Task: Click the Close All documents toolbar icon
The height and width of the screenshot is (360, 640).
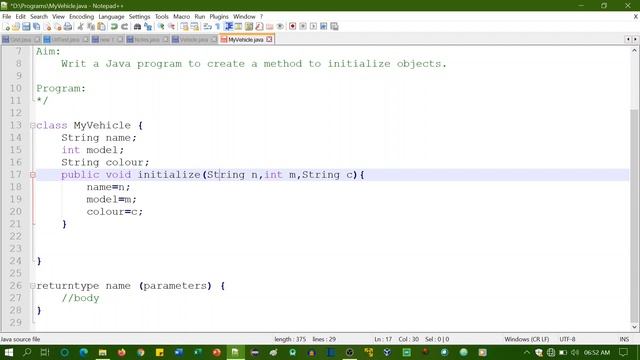Action: (58, 27)
